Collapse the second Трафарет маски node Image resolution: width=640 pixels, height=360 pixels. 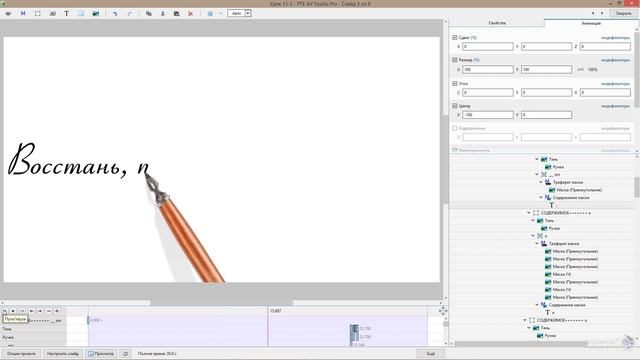tap(537, 244)
